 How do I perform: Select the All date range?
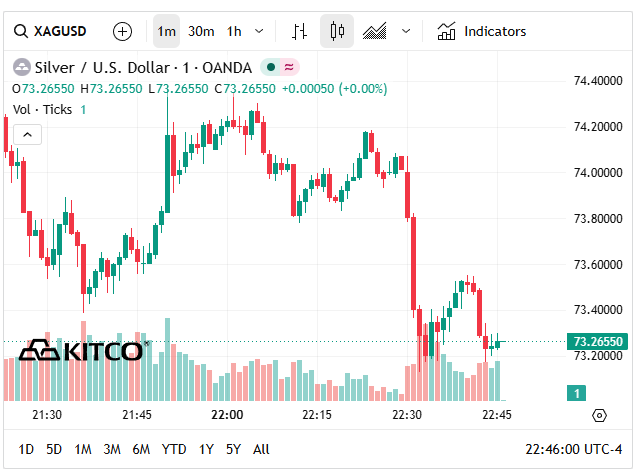261,450
